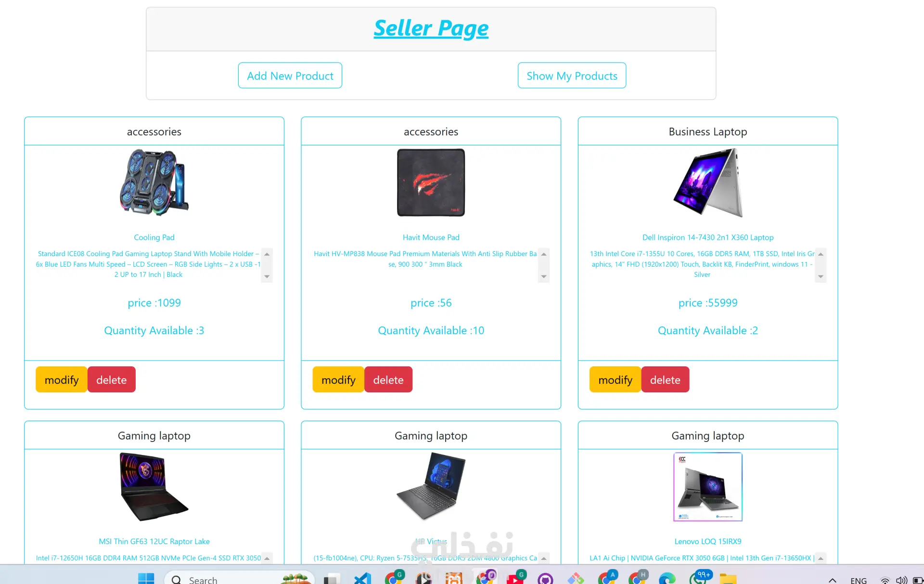Open the Windows Start menu
Image resolution: width=924 pixels, height=584 pixels.
pos(146,578)
